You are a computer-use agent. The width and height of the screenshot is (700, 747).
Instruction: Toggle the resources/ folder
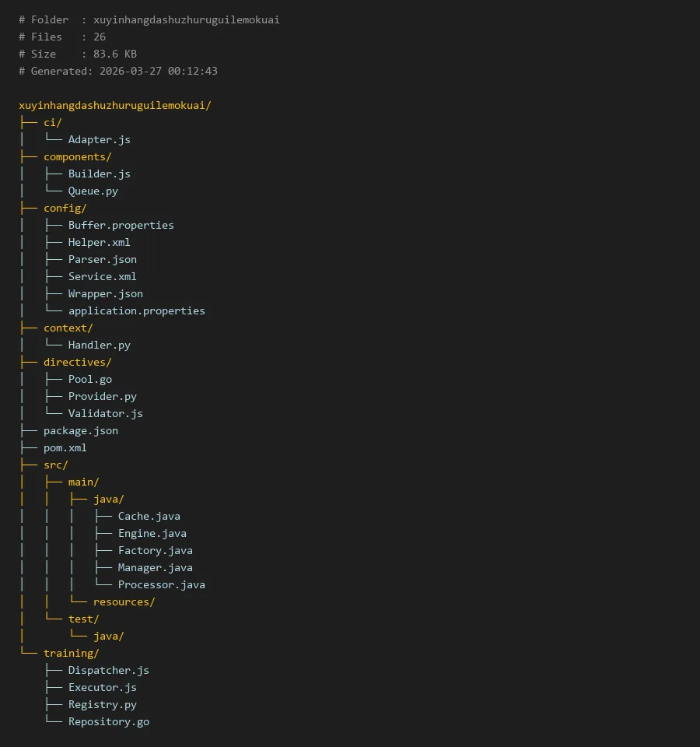tap(124, 601)
